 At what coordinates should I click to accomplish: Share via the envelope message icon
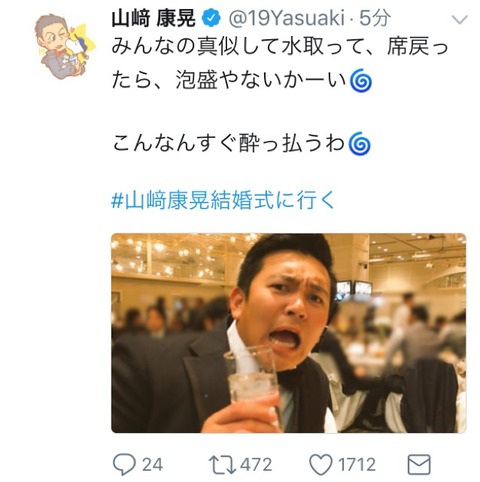click(x=419, y=464)
